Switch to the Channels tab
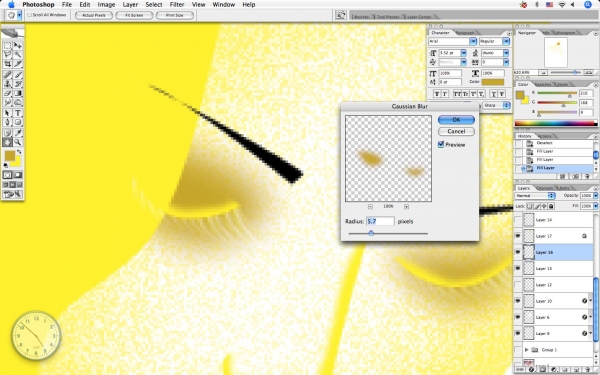 point(544,188)
